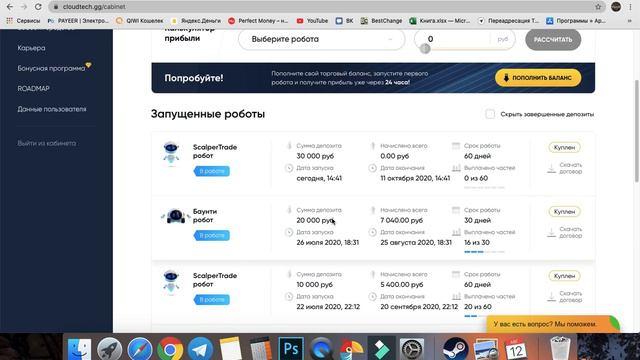The image size is (640, 360).
Task: Open the У вас есть вопрос? chat widget
Action: coord(553,324)
